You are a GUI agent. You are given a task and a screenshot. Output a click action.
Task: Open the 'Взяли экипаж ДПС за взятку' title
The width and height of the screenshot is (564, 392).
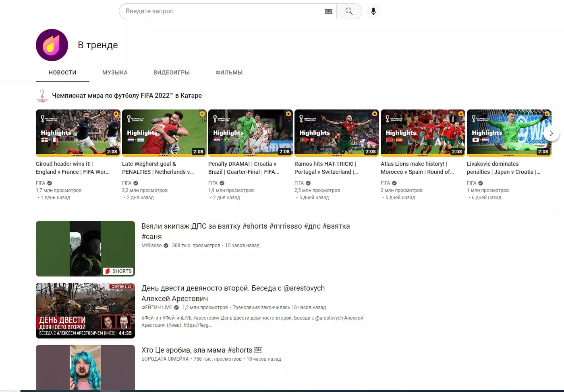(x=246, y=231)
